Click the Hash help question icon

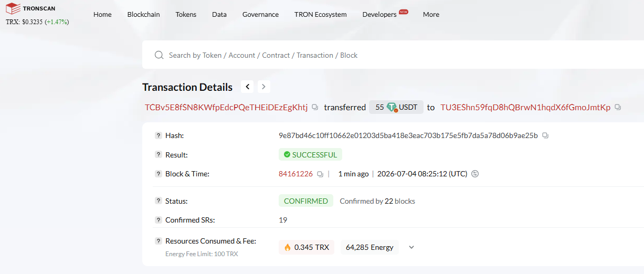(159, 135)
